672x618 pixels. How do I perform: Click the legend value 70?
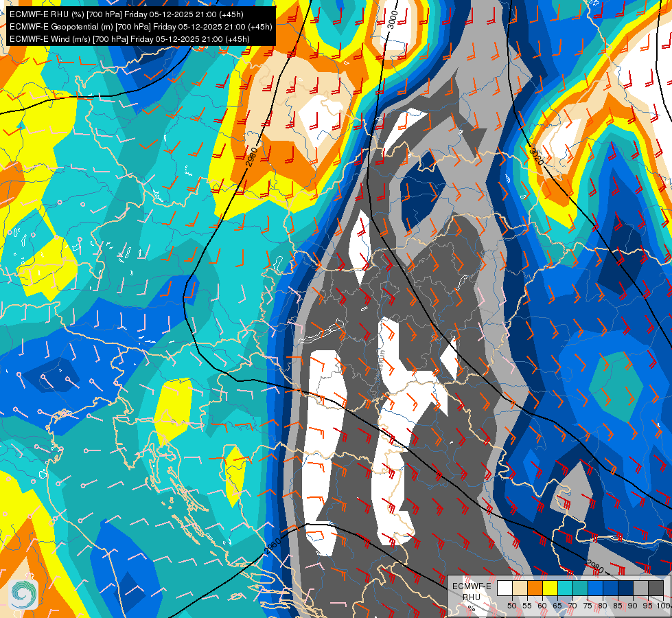point(572,606)
